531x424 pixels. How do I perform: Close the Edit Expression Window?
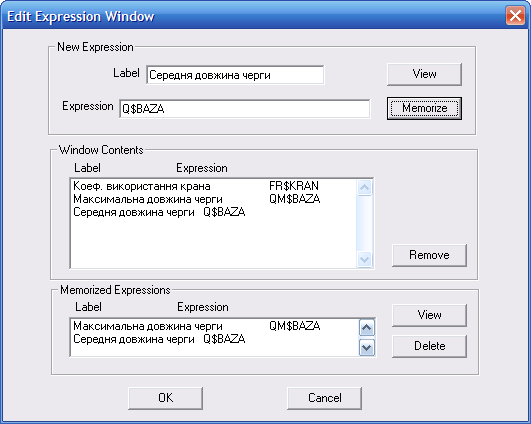(x=515, y=16)
